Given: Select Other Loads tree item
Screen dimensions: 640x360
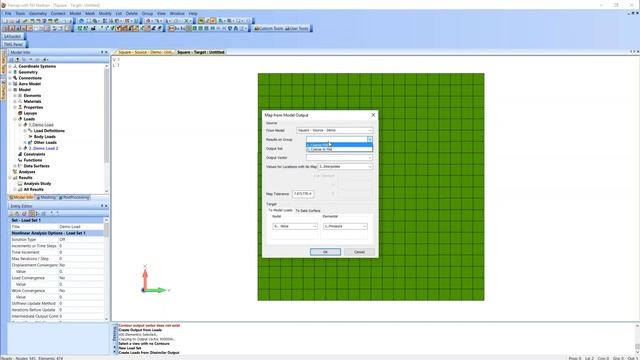Looking at the screenshot, I should pos(45,142).
